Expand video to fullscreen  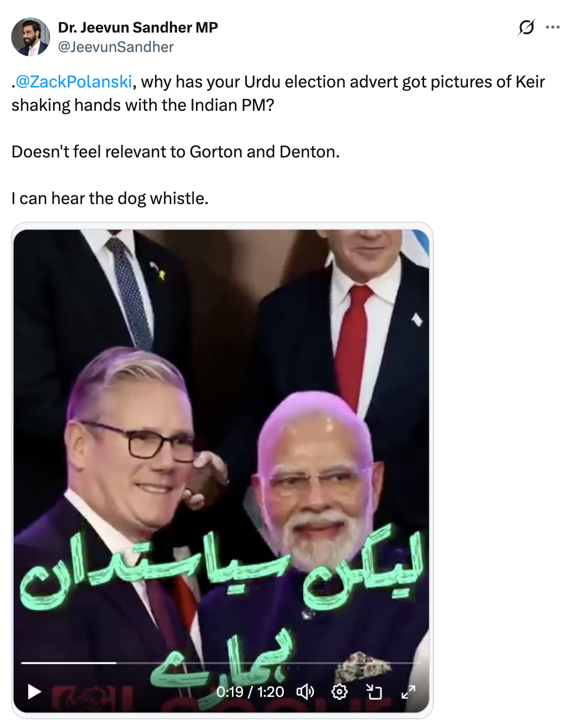408,691
